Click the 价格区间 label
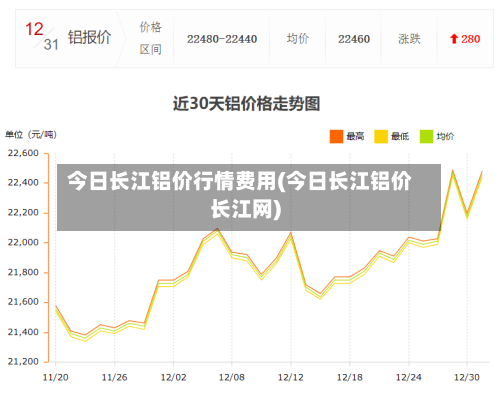This screenshot has height=395, width=500. 151,38
